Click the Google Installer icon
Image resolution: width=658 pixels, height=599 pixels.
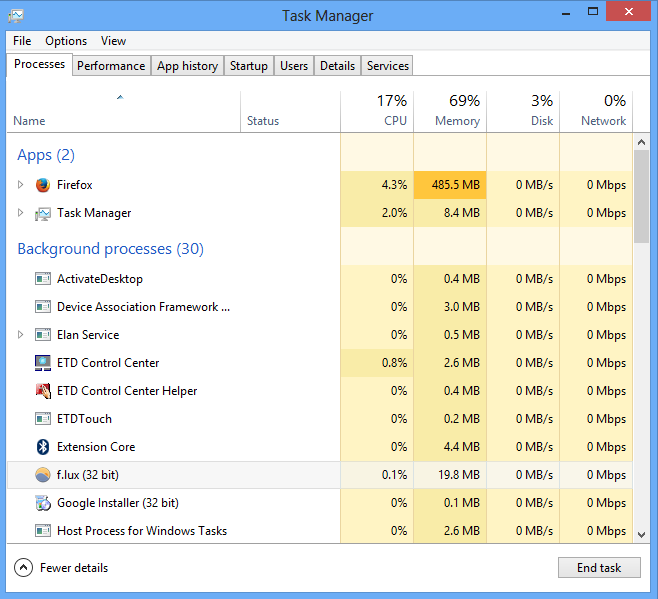[43, 503]
